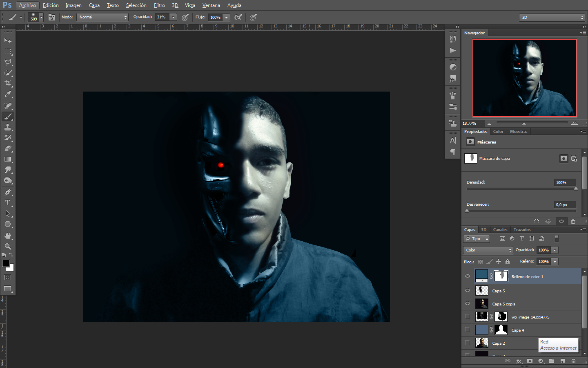Open the brush panel toggle icon
The width and height of the screenshot is (588, 368).
click(x=52, y=17)
